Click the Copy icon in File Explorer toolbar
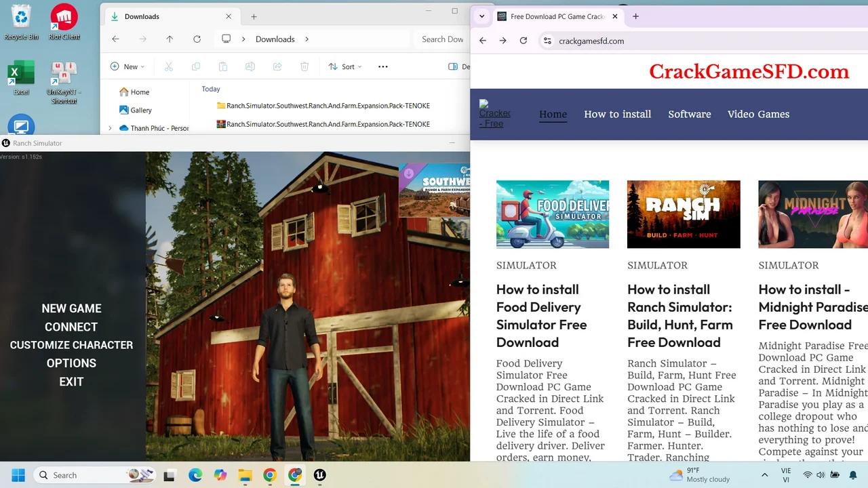The width and height of the screenshot is (868, 488). coord(196,66)
